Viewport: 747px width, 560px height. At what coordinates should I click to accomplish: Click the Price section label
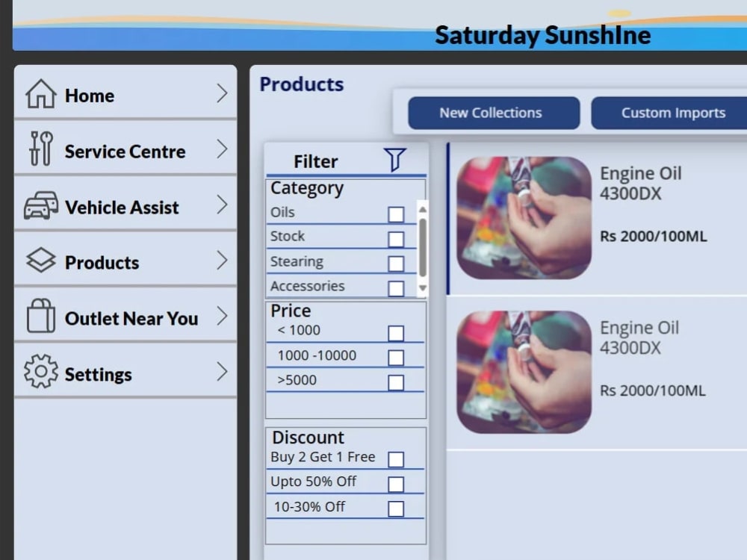[x=291, y=311]
